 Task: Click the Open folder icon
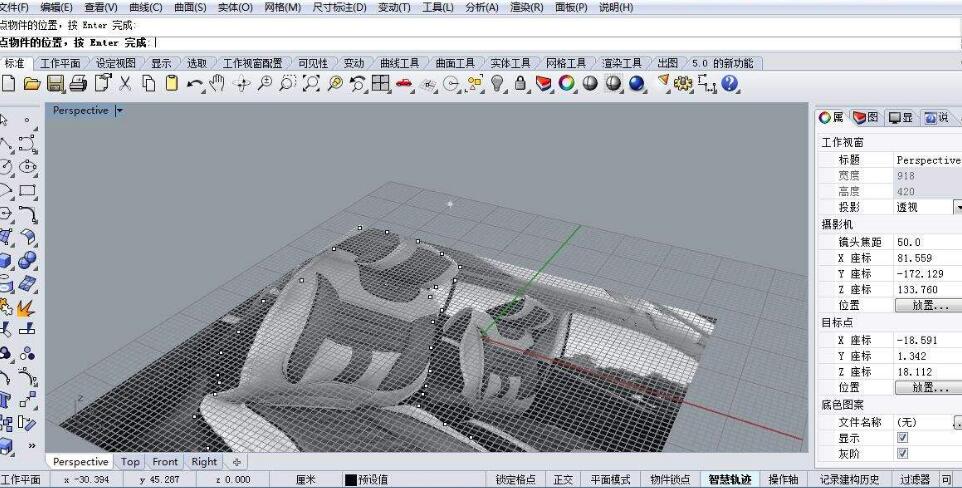coord(32,83)
